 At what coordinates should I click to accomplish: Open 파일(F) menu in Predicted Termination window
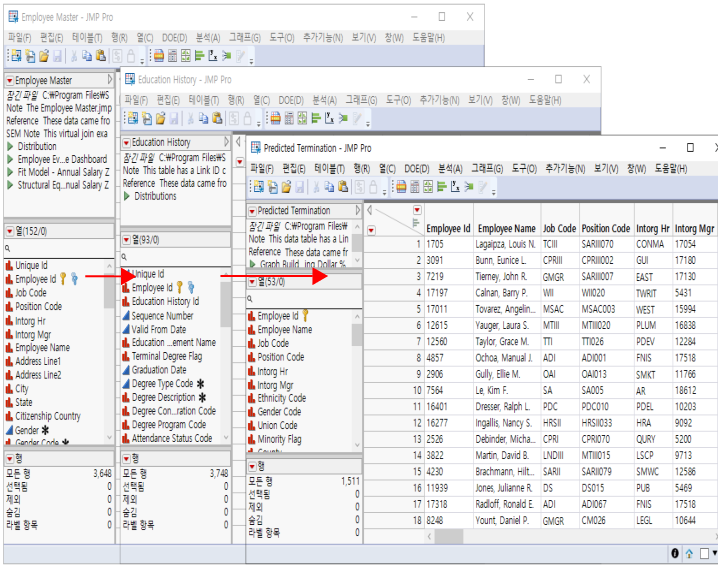click(x=262, y=169)
